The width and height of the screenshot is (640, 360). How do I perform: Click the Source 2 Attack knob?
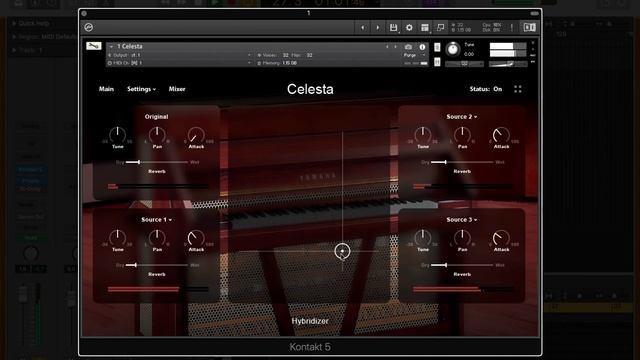coord(501,135)
